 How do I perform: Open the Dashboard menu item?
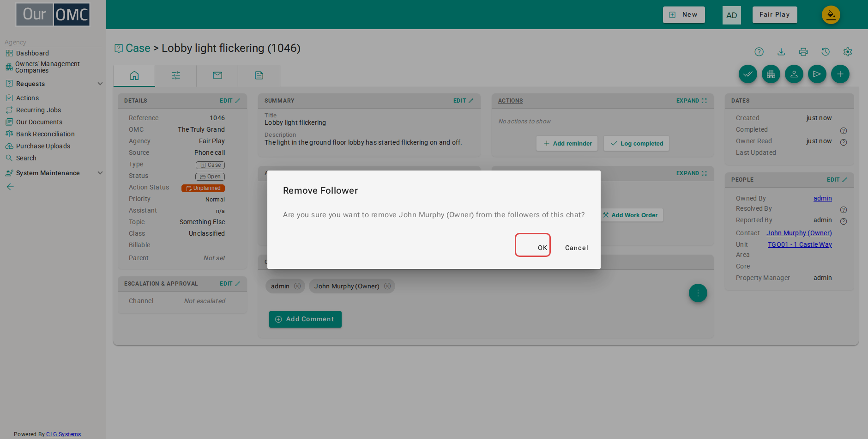[32, 53]
